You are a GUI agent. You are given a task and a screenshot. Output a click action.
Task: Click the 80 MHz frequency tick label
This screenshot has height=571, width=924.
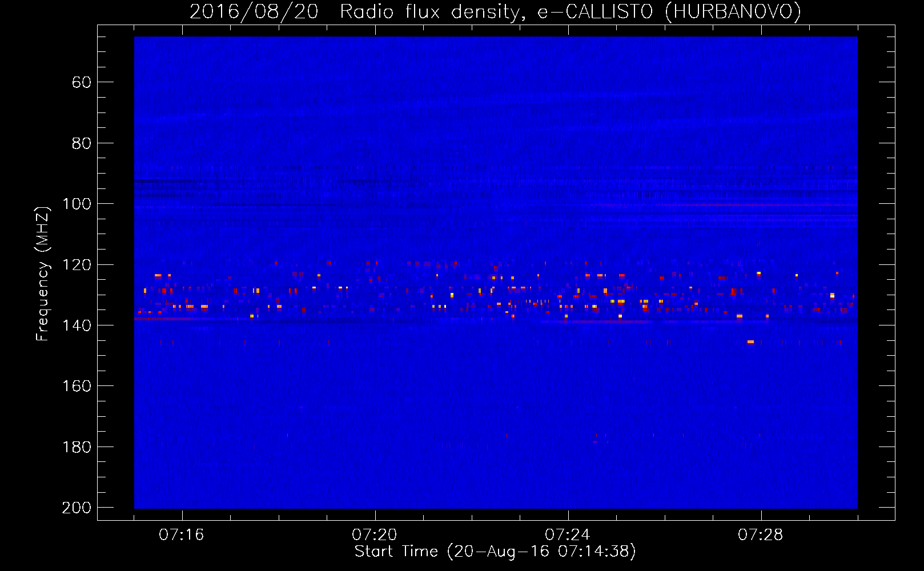pos(81,143)
